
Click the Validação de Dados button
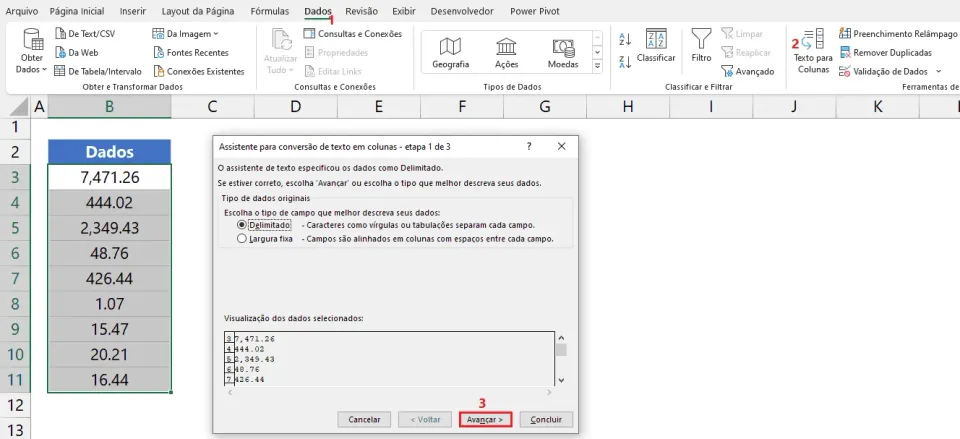click(885, 72)
